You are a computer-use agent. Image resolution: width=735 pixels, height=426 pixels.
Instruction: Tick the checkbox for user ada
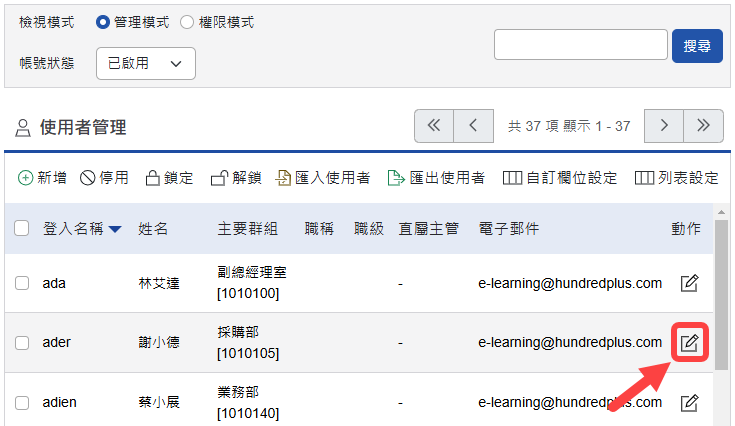22,283
